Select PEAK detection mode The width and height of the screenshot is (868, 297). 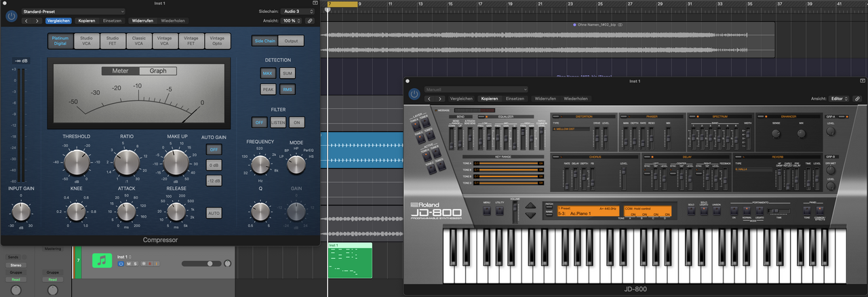(x=268, y=89)
